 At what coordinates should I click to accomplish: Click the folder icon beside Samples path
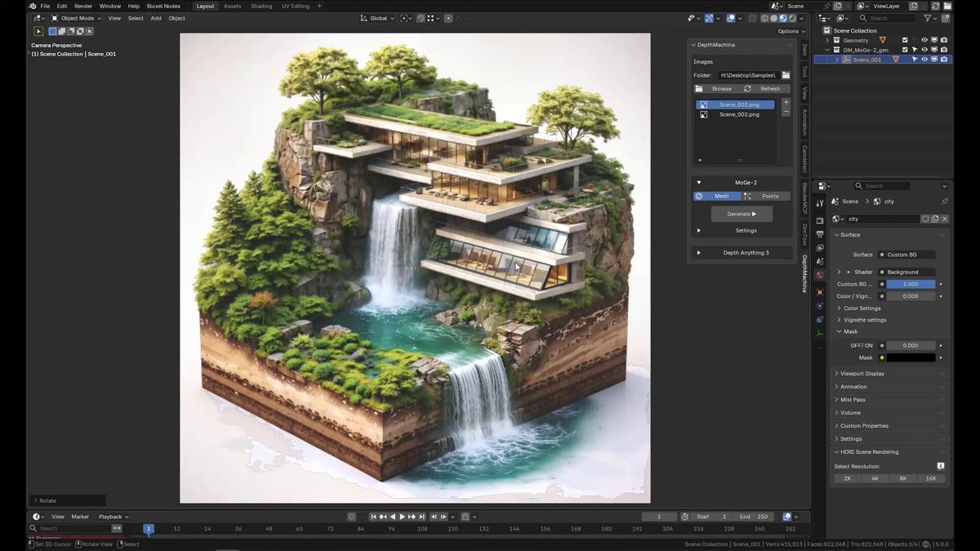point(786,75)
